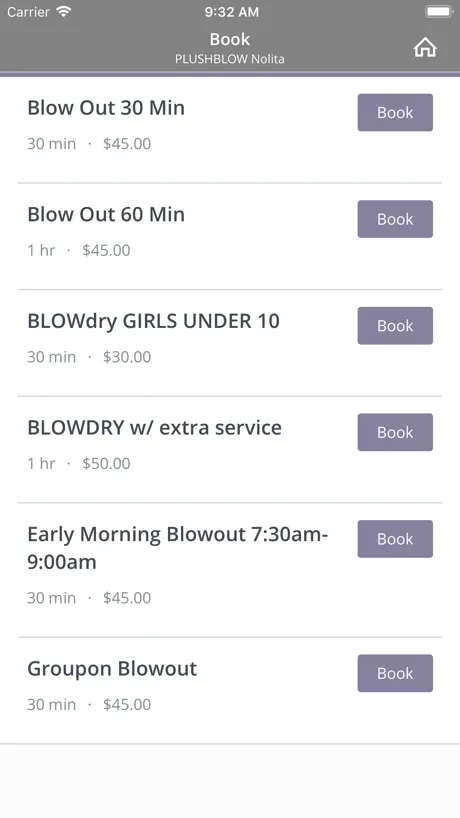Screen dimensions: 460x818
Task: Open Blow Out 60 Min title
Action: click(106, 214)
